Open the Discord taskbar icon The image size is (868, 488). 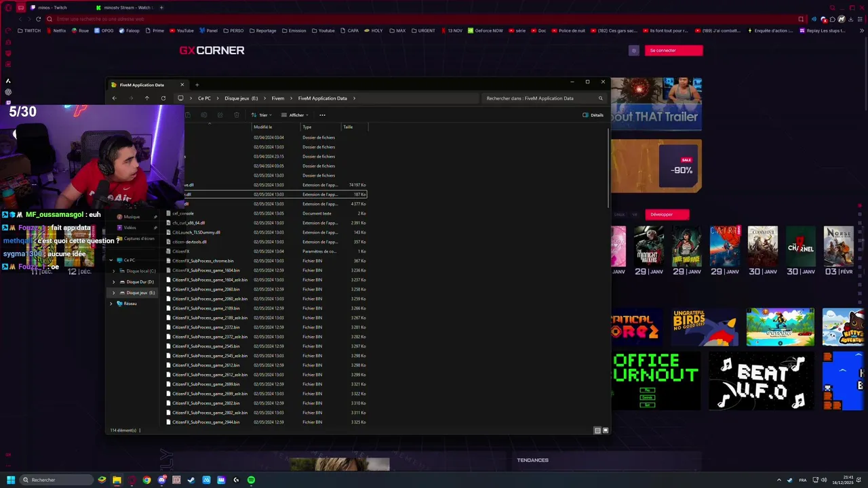tap(161, 480)
